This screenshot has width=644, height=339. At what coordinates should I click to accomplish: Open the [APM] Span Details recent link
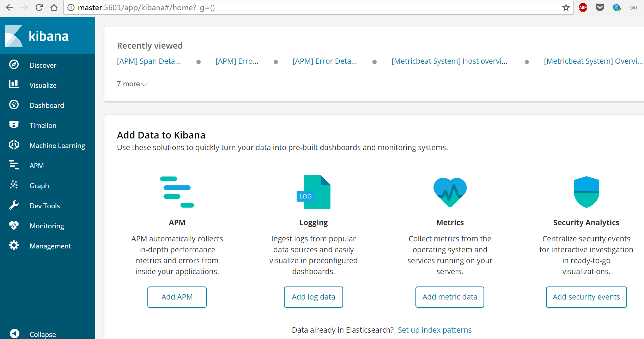click(149, 61)
